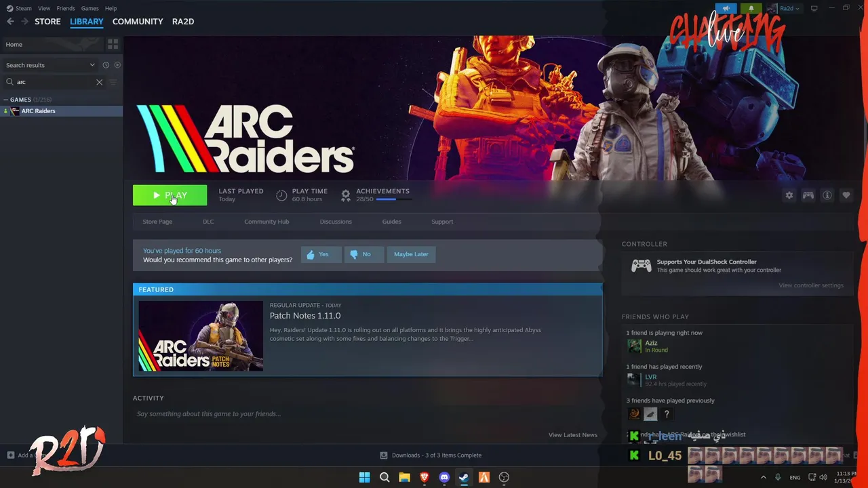This screenshot has width=868, height=488.
Task: Click the DualShock controller icon
Action: pos(641,266)
